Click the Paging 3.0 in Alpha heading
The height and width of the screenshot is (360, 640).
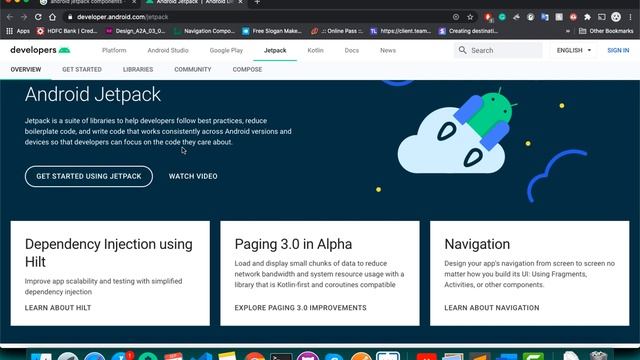pos(293,244)
